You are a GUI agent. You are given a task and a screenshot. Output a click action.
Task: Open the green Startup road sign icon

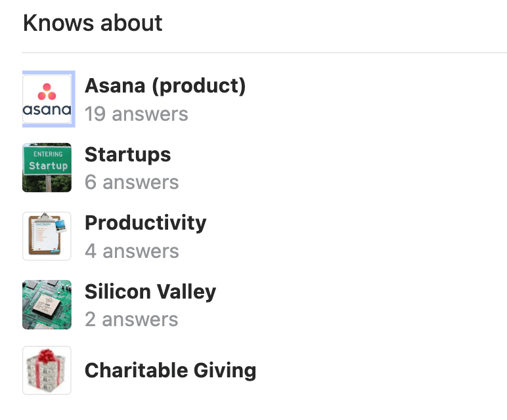tap(47, 167)
